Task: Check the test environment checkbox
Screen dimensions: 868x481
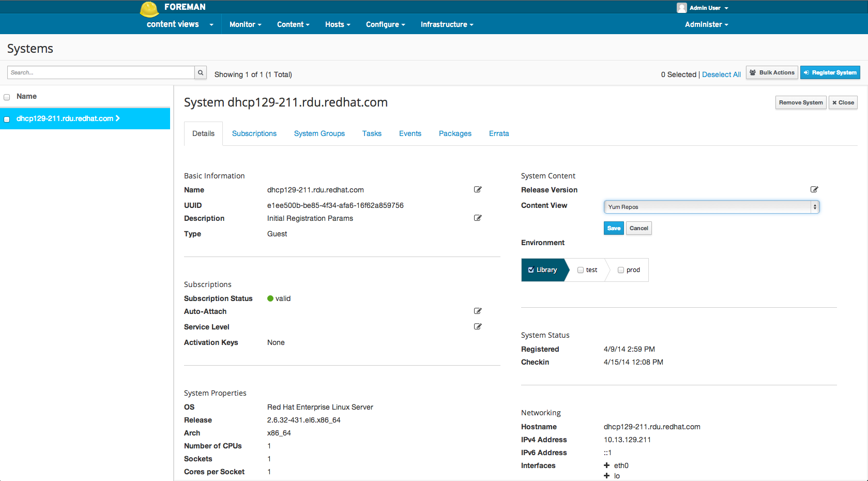Action: click(581, 270)
